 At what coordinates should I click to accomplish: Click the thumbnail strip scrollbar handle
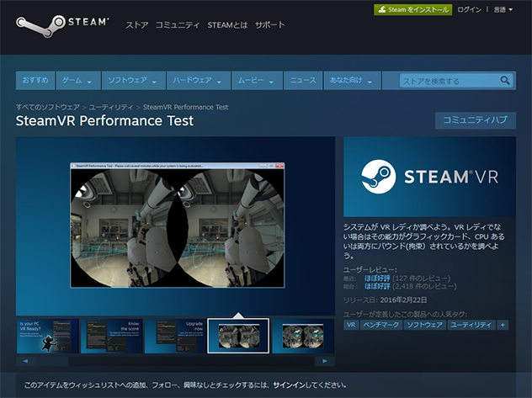click(52, 361)
